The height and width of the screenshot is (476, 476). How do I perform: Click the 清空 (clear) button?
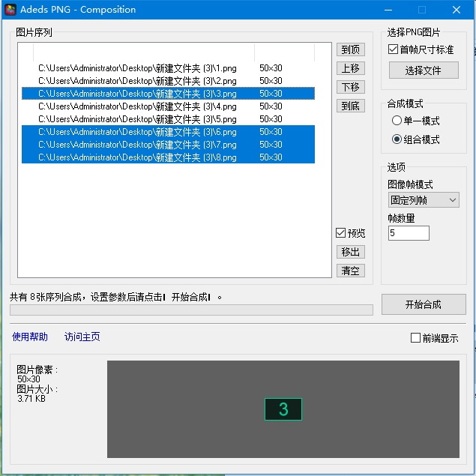(x=350, y=271)
